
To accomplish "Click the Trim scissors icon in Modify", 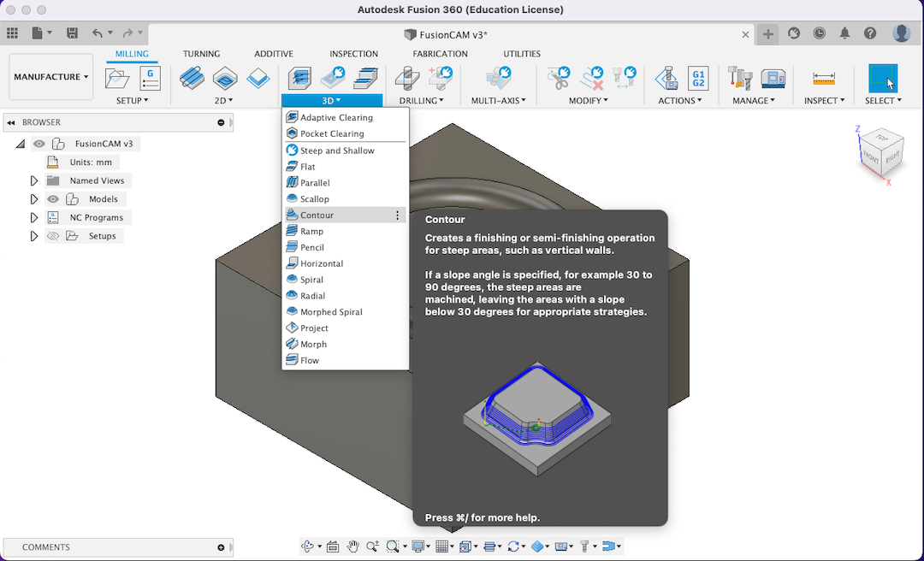I will pos(558,79).
